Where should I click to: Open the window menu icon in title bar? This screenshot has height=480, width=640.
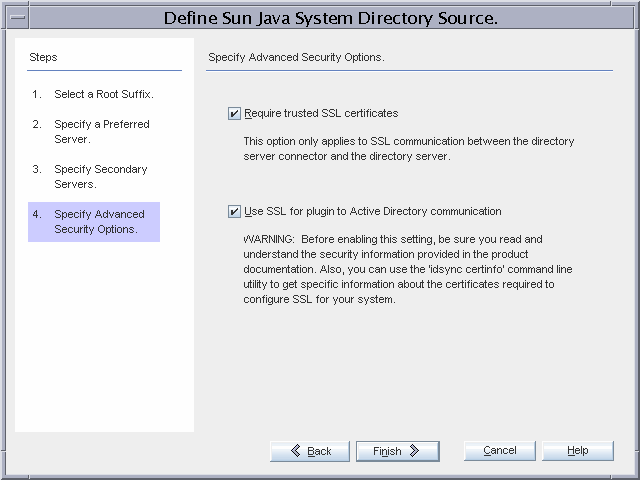[18, 18]
